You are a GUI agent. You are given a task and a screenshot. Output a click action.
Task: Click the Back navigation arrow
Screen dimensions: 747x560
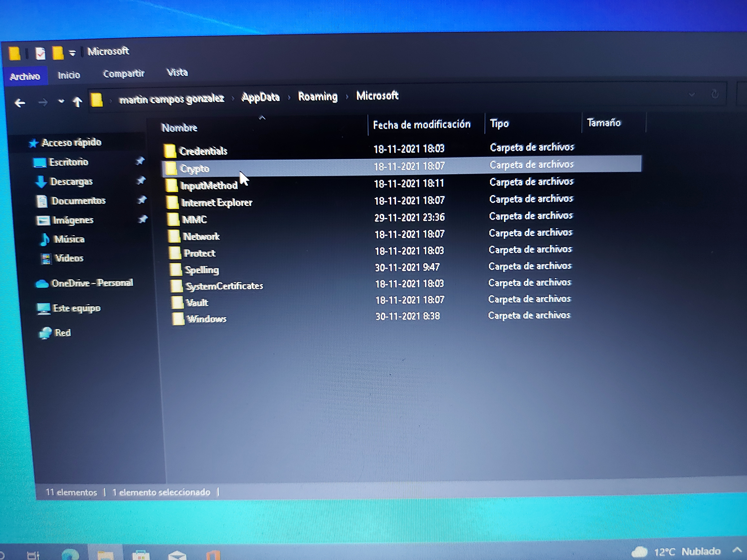click(20, 103)
